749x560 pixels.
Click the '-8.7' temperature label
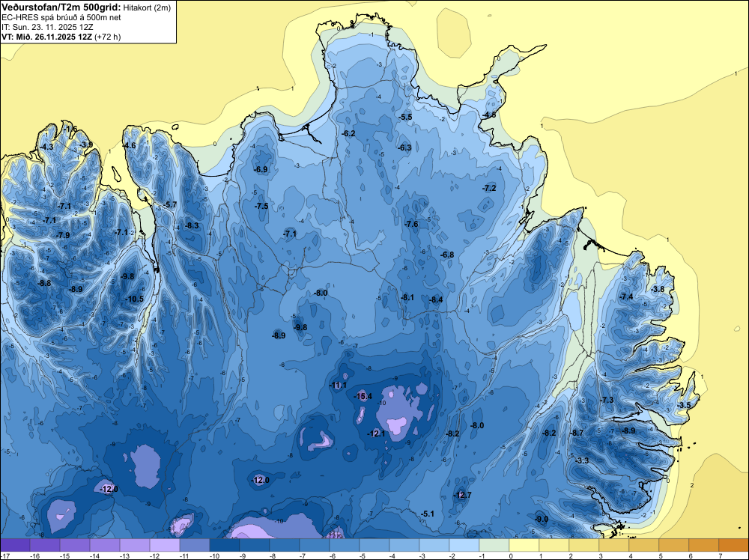[x=577, y=433]
